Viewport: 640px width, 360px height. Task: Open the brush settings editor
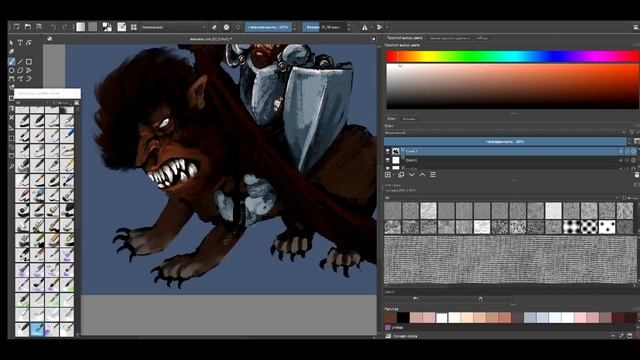[122, 27]
